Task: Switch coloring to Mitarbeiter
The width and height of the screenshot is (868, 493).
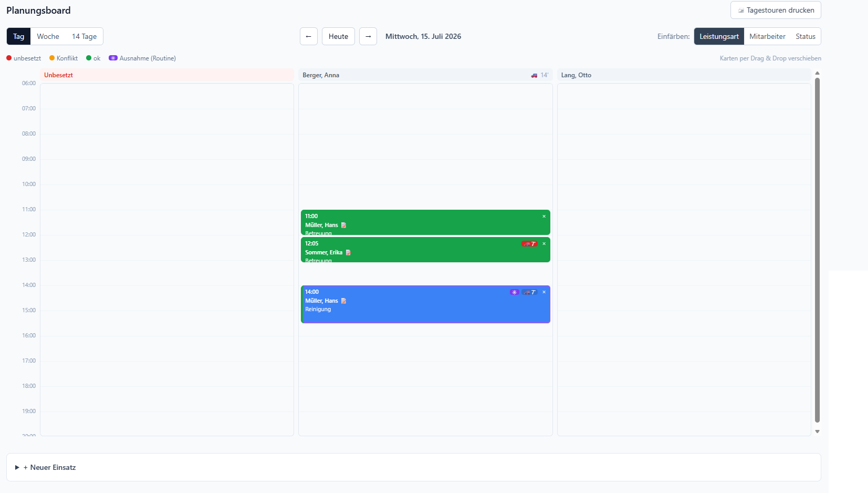Action: pos(767,36)
